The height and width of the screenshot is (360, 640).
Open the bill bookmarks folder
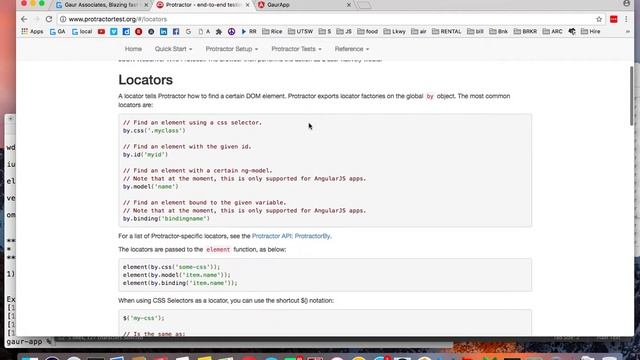(x=476, y=31)
